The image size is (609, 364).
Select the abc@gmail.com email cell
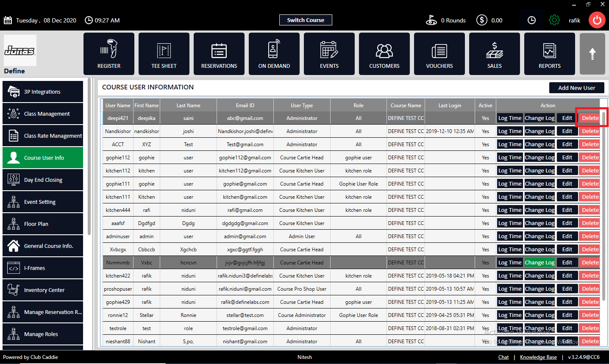coord(245,118)
